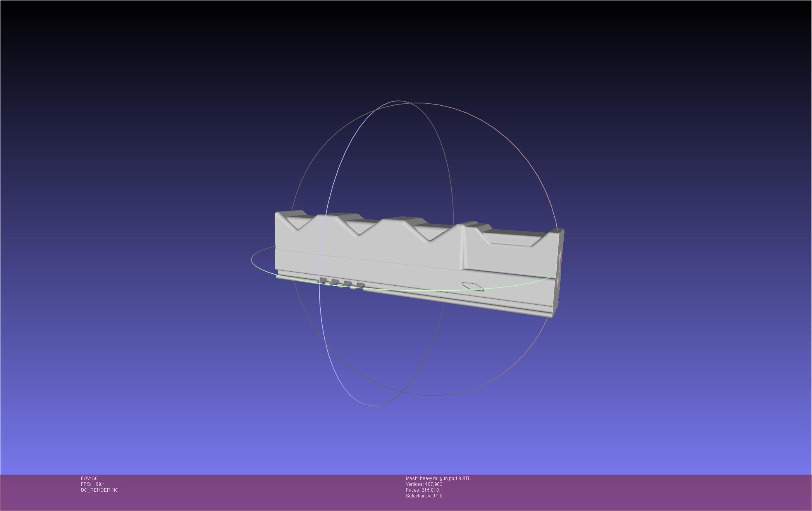Click the Selection: v: 0 f: 0 entry
The image size is (812, 511).
click(424, 496)
